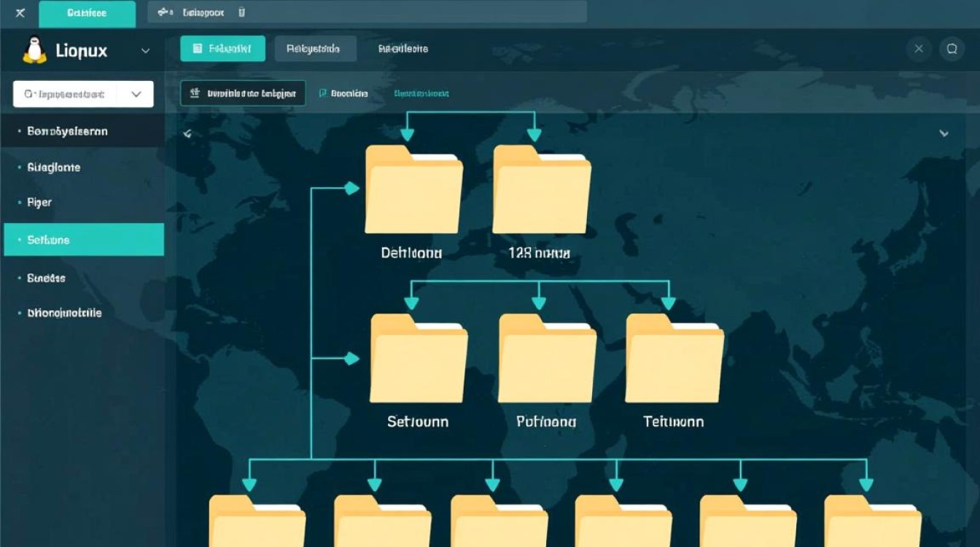Open the rightmost folder in the bottom row

coord(872,521)
